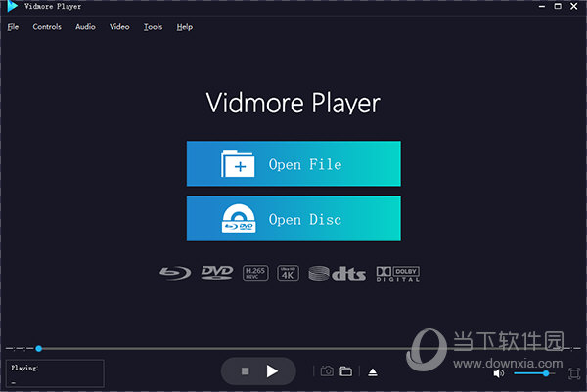
Task: Click the Ultra HD 4K badge
Action: tap(288, 273)
